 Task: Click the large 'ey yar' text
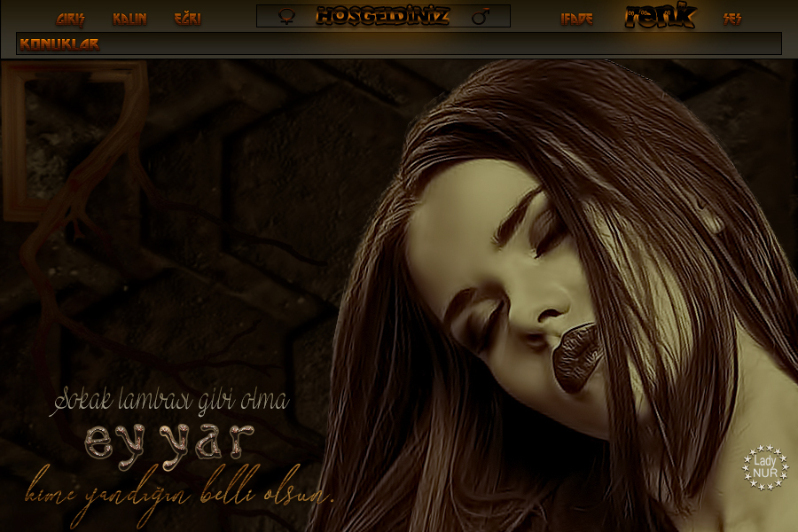(x=170, y=441)
